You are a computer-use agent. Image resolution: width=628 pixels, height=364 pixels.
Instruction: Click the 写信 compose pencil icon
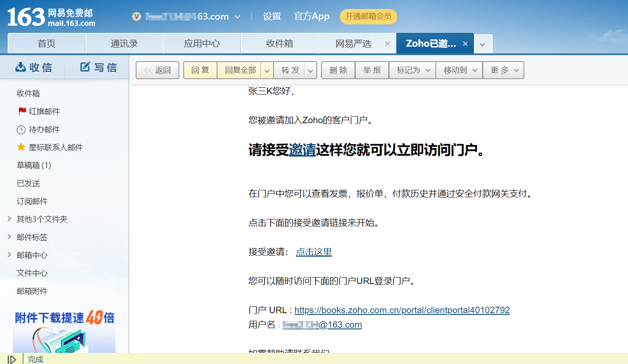(85, 67)
